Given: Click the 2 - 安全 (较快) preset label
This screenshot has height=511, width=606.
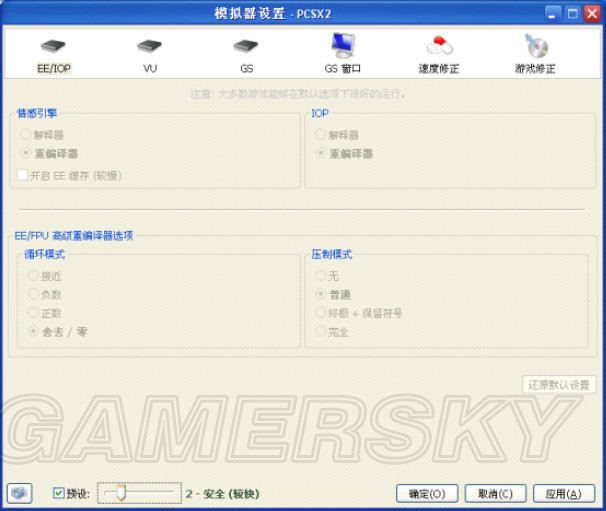Looking at the screenshot, I should [x=222, y=494].
